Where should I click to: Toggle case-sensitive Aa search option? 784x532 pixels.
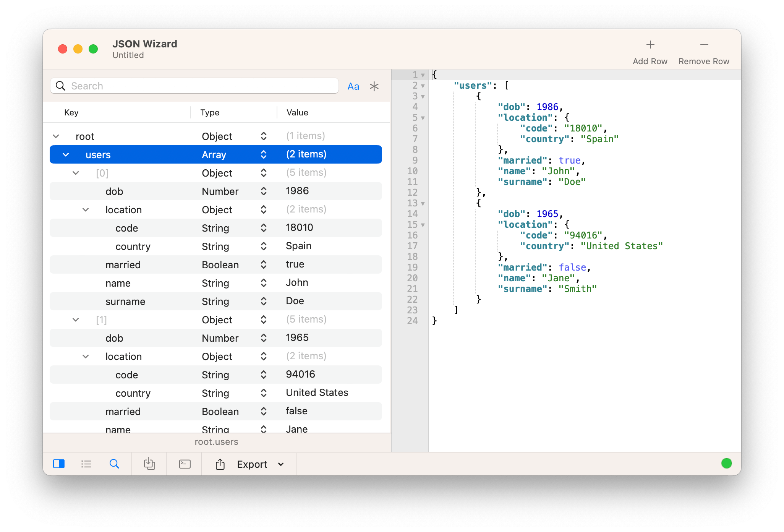(353, 86)
